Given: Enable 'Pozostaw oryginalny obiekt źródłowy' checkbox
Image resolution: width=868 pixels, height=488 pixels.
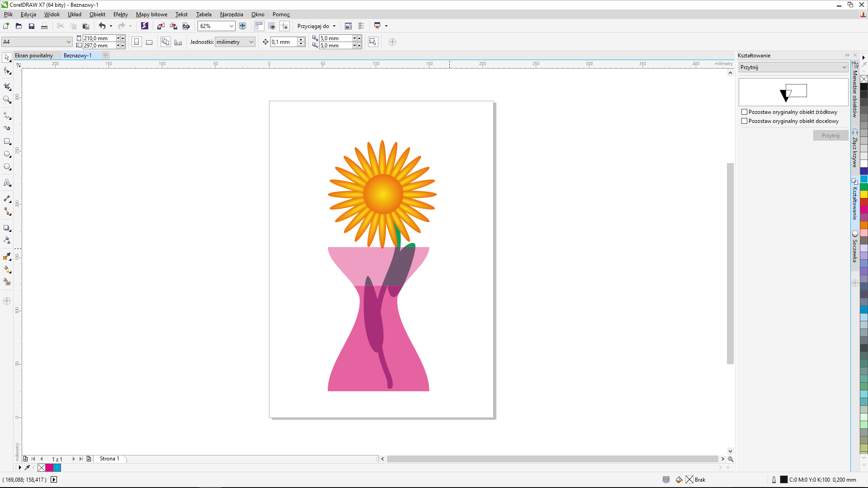Looking at the screenshot, I should coord(744,112).
